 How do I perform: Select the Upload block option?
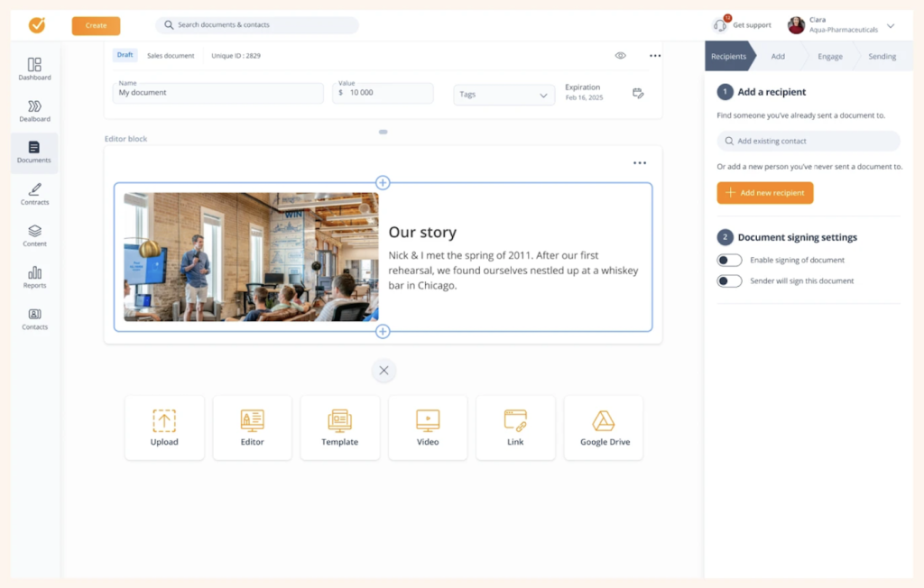pyautogui.click(x=164, y=427)
